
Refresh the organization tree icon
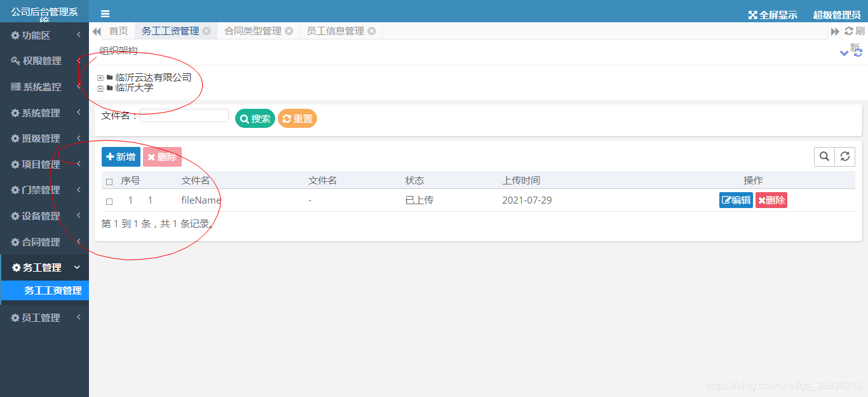858,53
